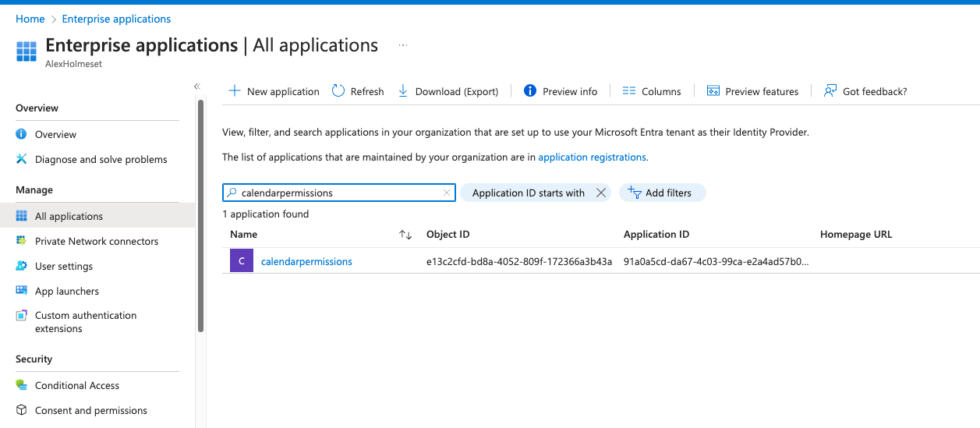
Task: Click the Download (Export) arrow icon
Action: tap(403, 91)
